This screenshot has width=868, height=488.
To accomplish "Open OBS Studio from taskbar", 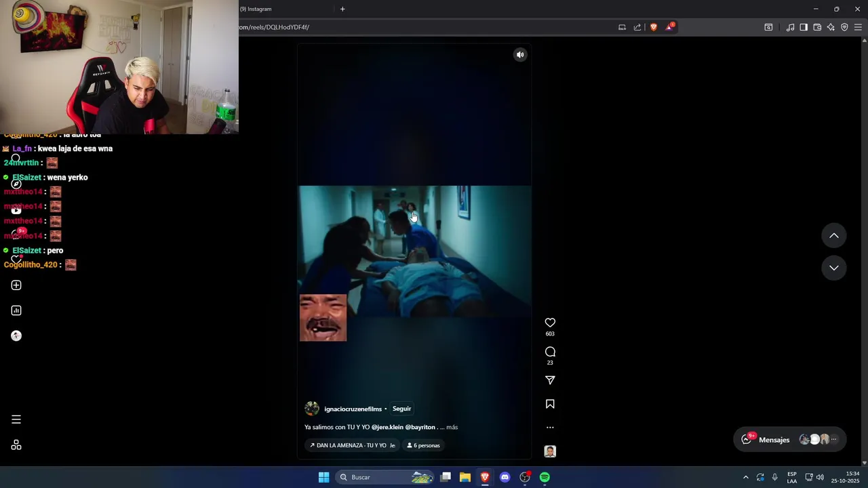I will pos(525,477).
